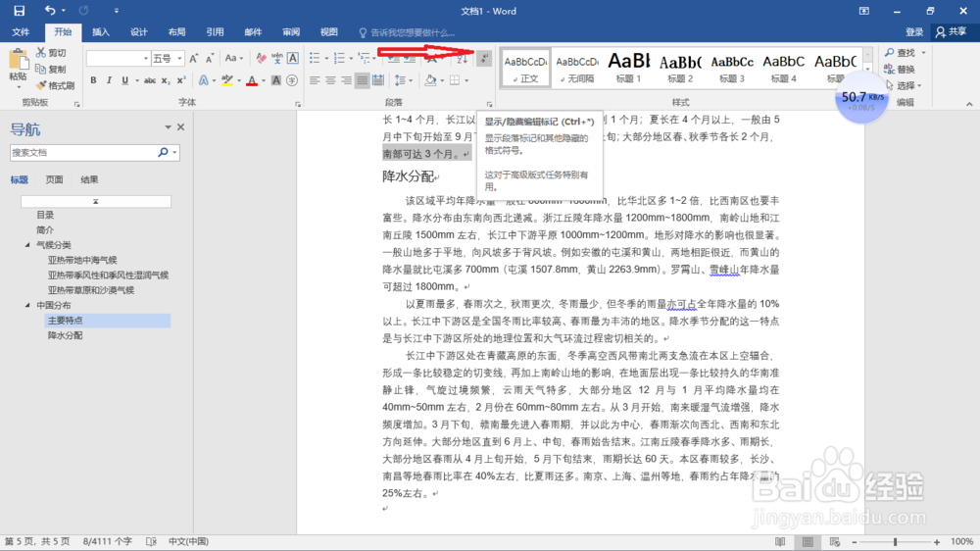Align the paragraph to the right
Screen dimensions: 980x551
click(x=346, y=80)
